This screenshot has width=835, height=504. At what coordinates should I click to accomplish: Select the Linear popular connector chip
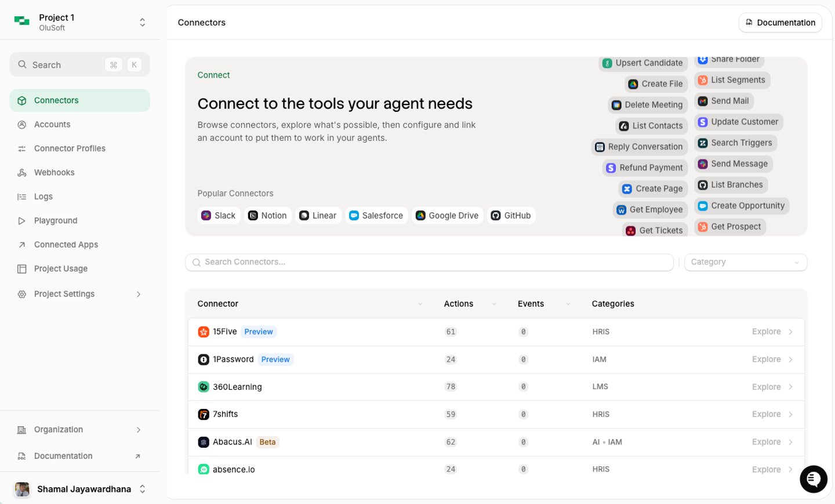318,216
